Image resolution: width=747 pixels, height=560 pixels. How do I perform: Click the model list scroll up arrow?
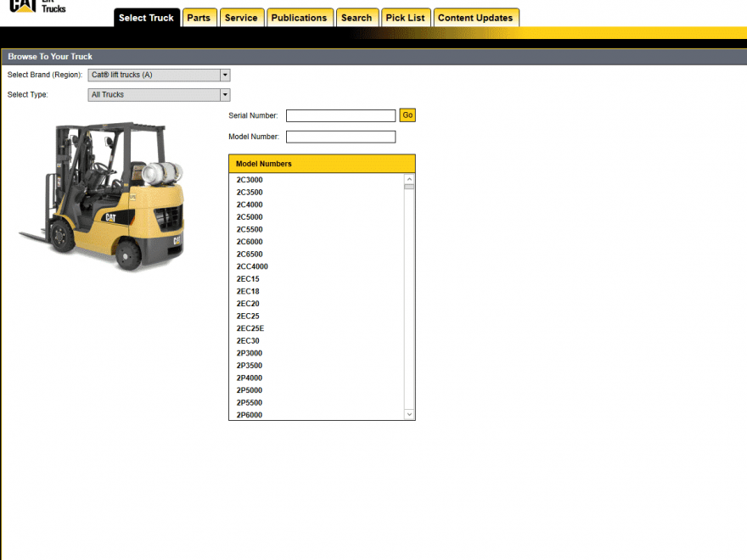point(409,179)
